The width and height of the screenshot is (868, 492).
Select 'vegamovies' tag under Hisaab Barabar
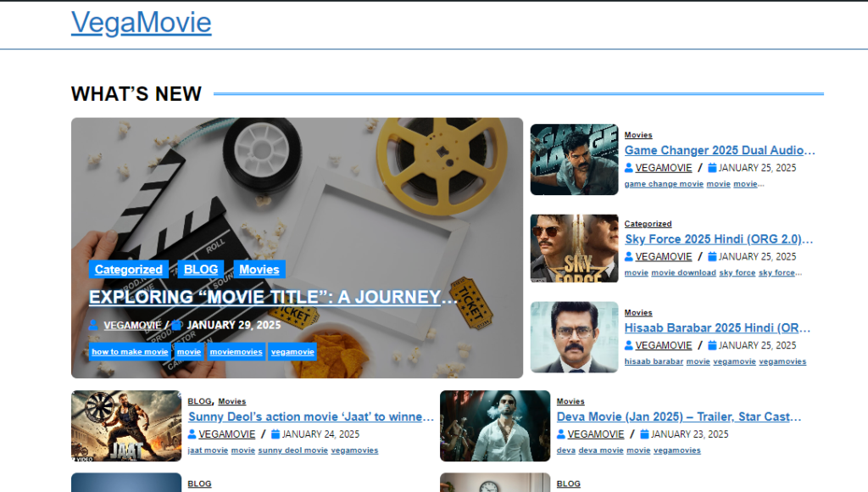(x=782, y=361)
